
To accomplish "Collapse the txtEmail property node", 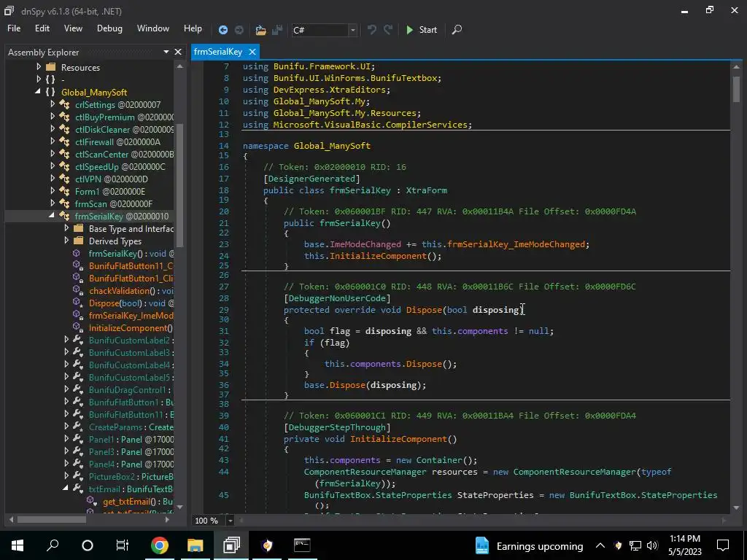I will [x=65, y=488].
